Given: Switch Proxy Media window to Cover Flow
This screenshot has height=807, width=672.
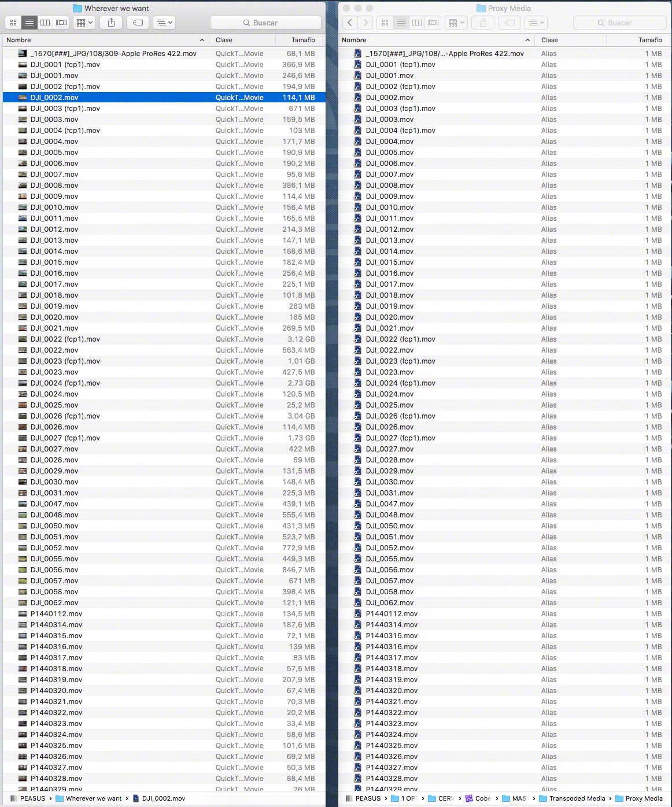Looking at the screenshot, I should point(433,23).
